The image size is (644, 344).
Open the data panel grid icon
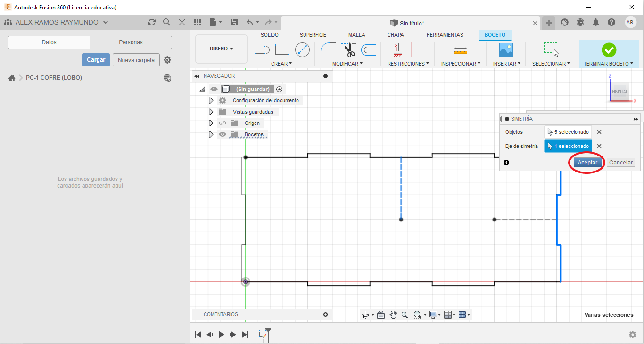coord(198,22)
